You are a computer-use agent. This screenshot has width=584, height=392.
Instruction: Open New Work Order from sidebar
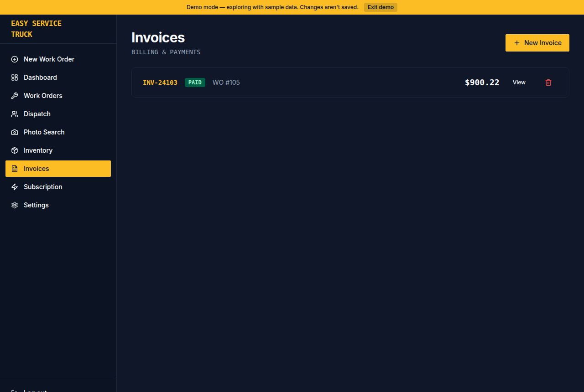(x=58, y=59)
